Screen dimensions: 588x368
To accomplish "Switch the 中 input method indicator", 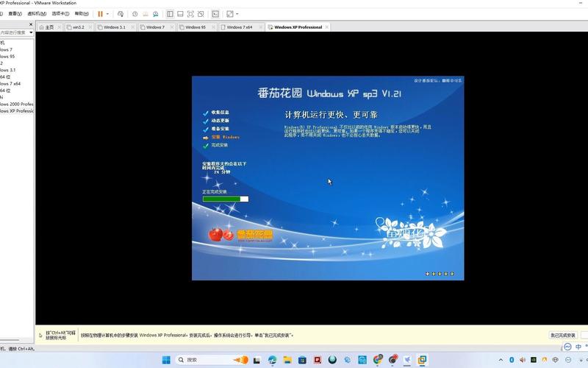I will pos(578,347).
